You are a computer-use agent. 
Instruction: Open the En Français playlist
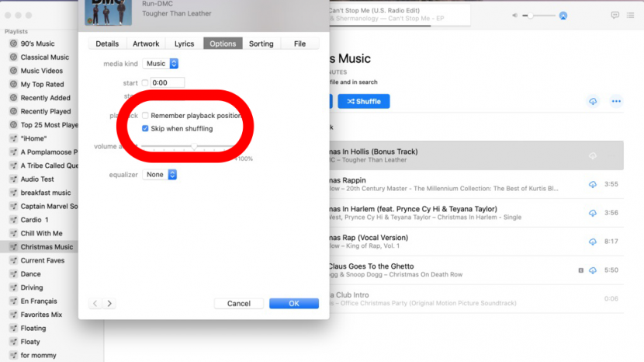tap(39, 301)
